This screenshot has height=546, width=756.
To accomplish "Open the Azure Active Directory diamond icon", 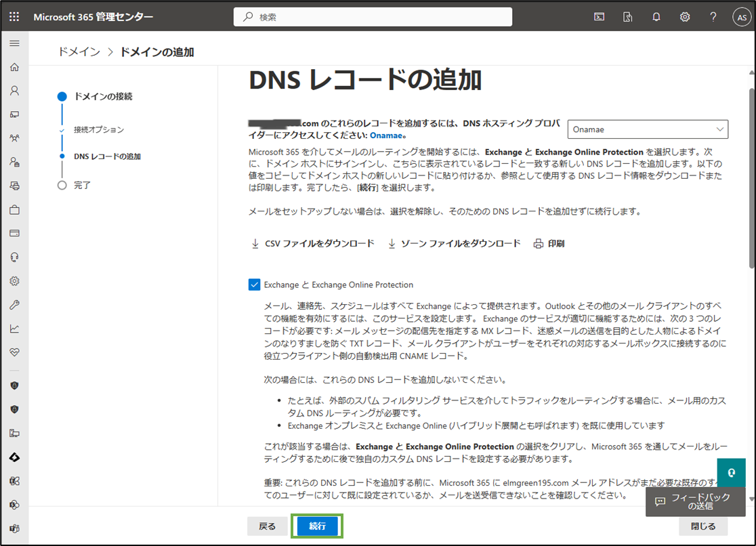I will [14, 457].
